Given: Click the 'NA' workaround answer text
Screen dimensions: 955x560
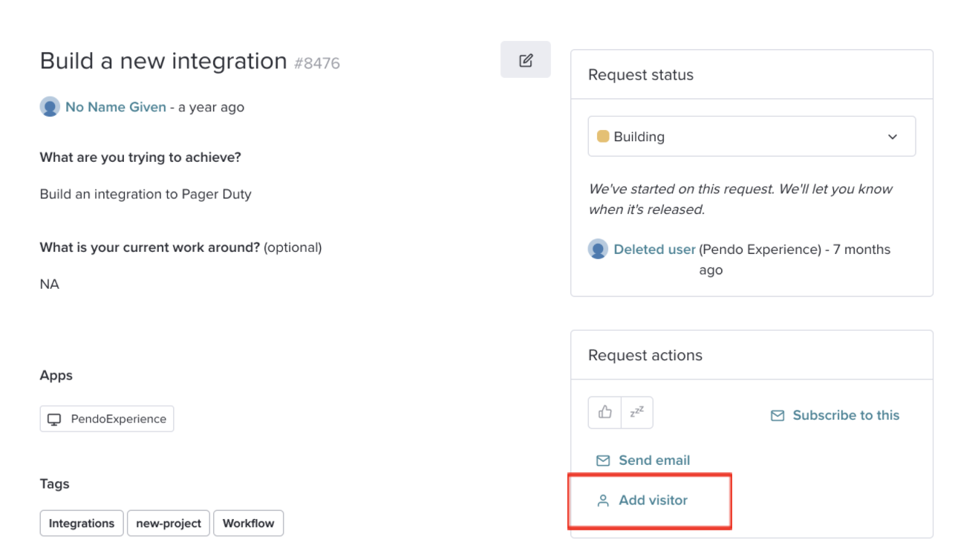Looking at the screenshot, I should point(50,284).
